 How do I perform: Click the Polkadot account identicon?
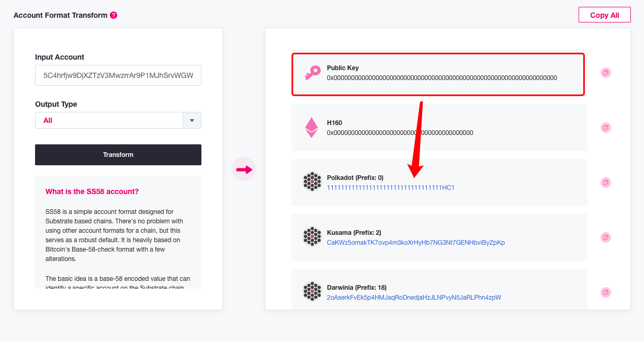click(312, 182)
